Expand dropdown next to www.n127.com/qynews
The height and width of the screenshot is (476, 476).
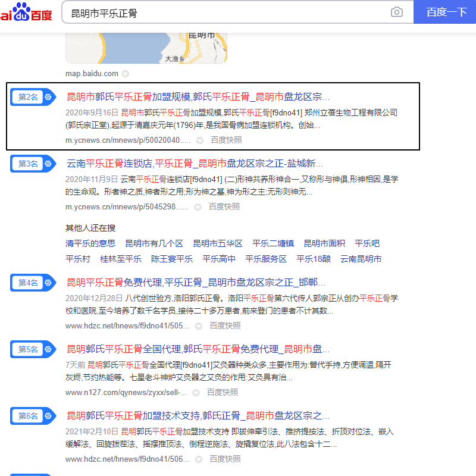(x=196, y=393)
